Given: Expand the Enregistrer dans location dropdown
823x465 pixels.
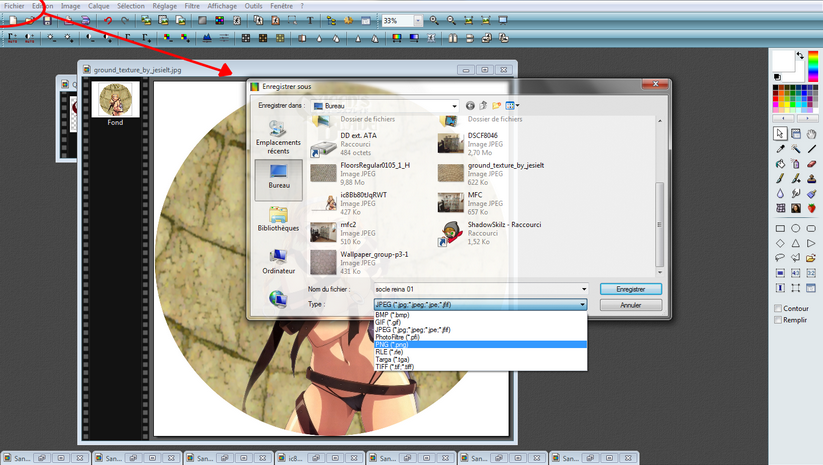Looking at the screenshot, I should click(454, 106).
